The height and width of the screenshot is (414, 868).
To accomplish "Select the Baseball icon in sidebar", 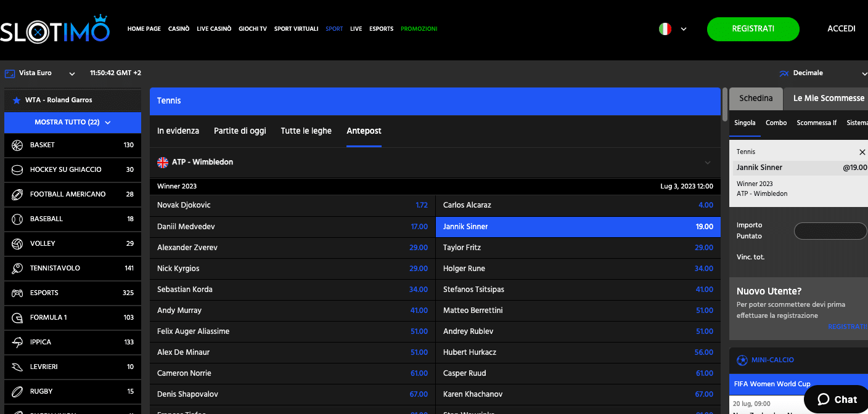I will point(17,219).
